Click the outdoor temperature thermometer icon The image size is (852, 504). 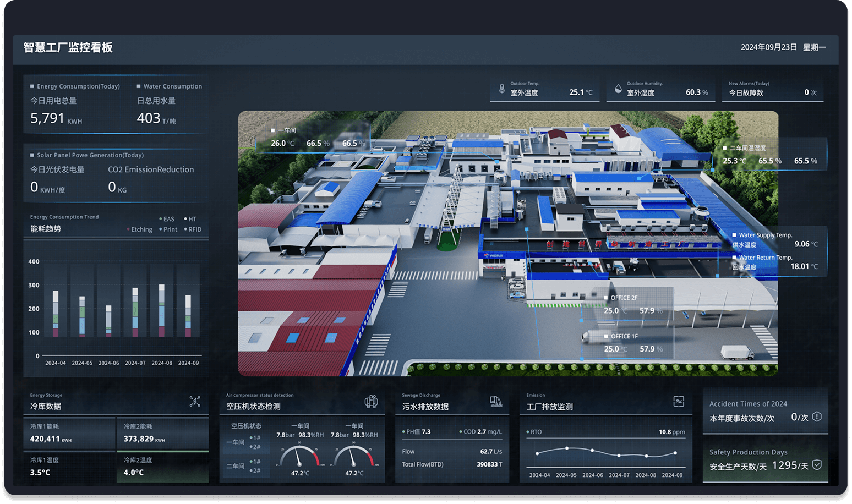[501, 89]
